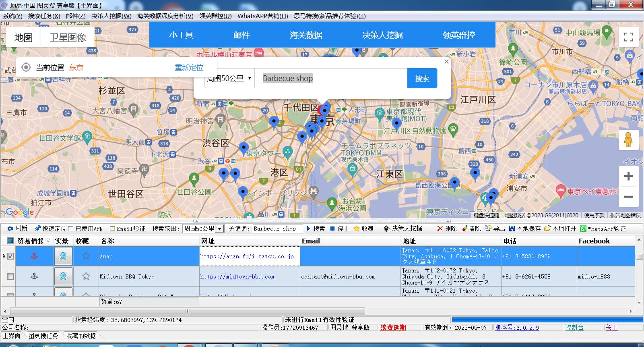Open the WhatsAPP营销(H) menu
This screenshot has width=644, height=347.
(x=262, y=16)
